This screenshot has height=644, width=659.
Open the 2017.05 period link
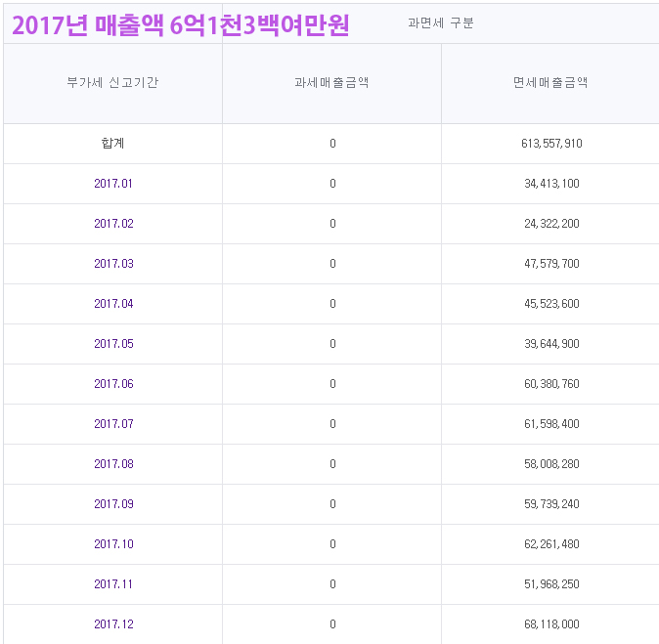point(113,344)
